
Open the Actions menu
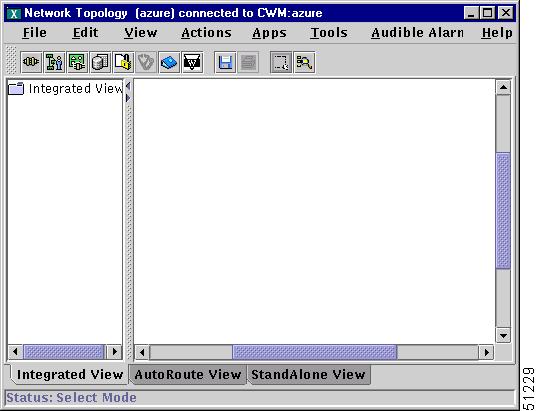pos(206,33)
